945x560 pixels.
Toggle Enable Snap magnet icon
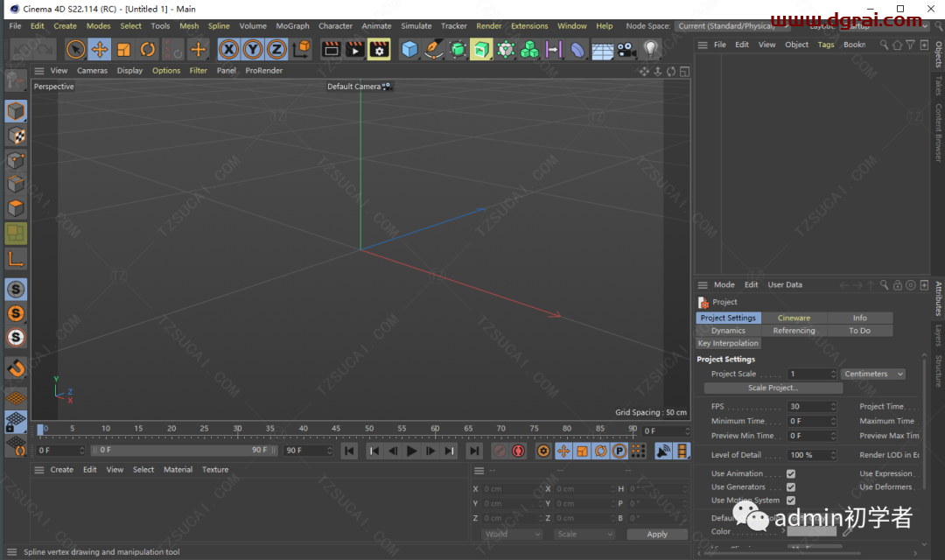pos(16,367)
